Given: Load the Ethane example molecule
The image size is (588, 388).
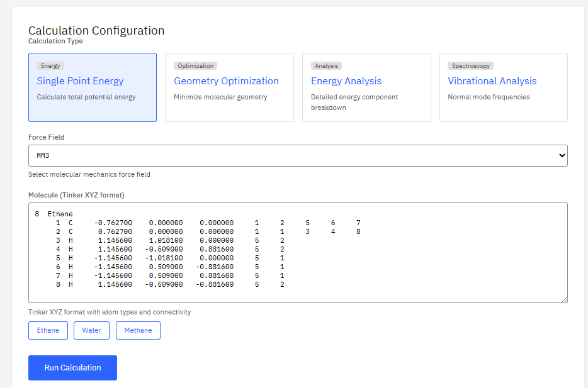Looking at the screenshot, I should coord(48,330).
